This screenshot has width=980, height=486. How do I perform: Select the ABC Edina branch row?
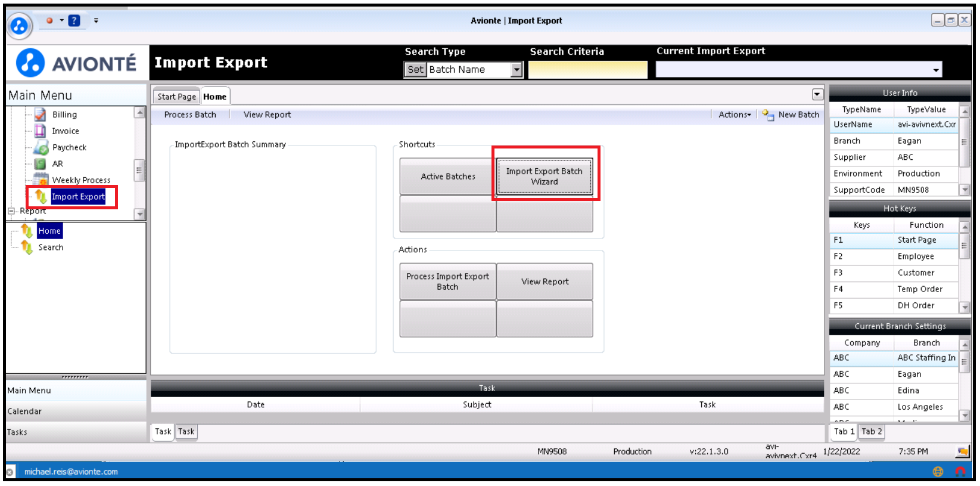[x=894, y=391]
